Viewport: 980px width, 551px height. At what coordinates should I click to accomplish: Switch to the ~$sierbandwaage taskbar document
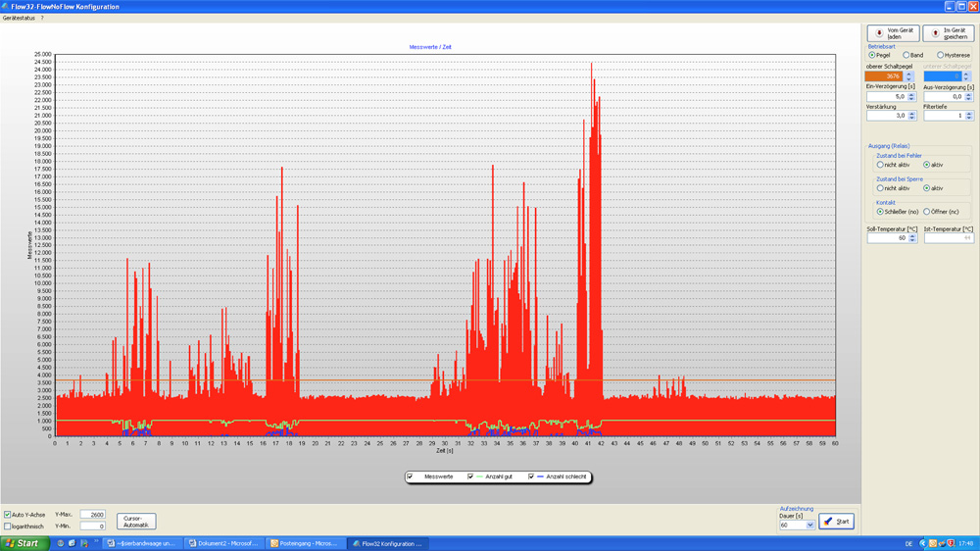coord(142,543)
